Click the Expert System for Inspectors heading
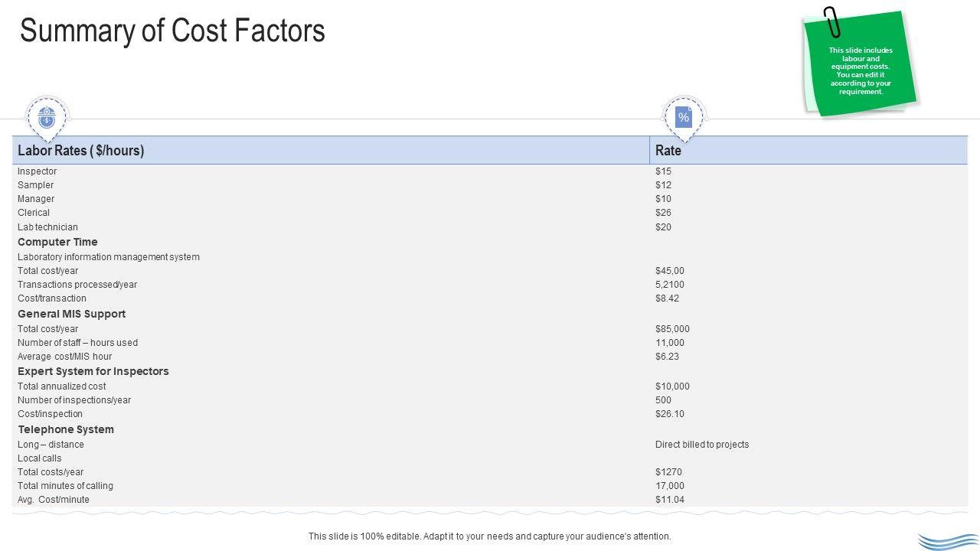 coord(93,371)
